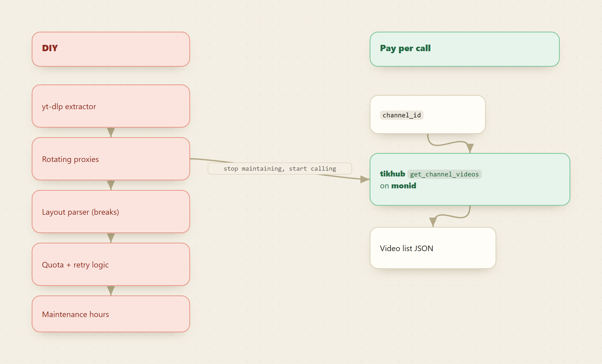Click the Layout parser (breaks) node
602x364 pixels.
111,212
